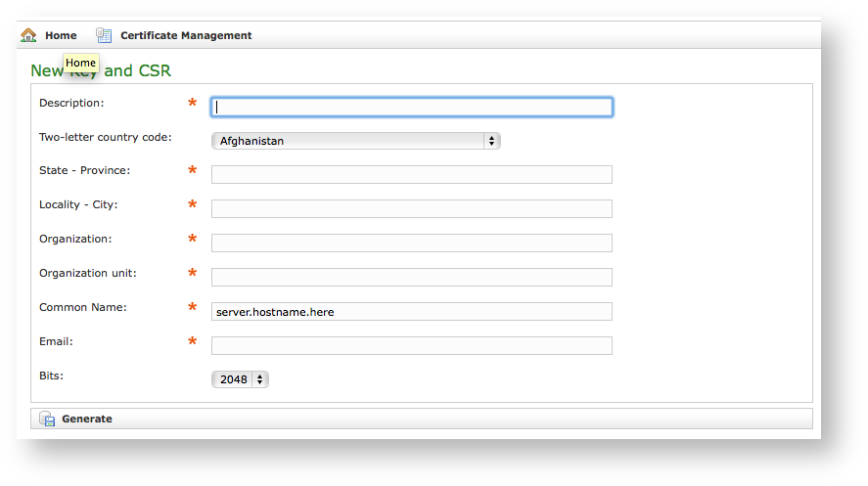Open the Certificate Management menu text

pyautogui.click(x=186, y=35)
